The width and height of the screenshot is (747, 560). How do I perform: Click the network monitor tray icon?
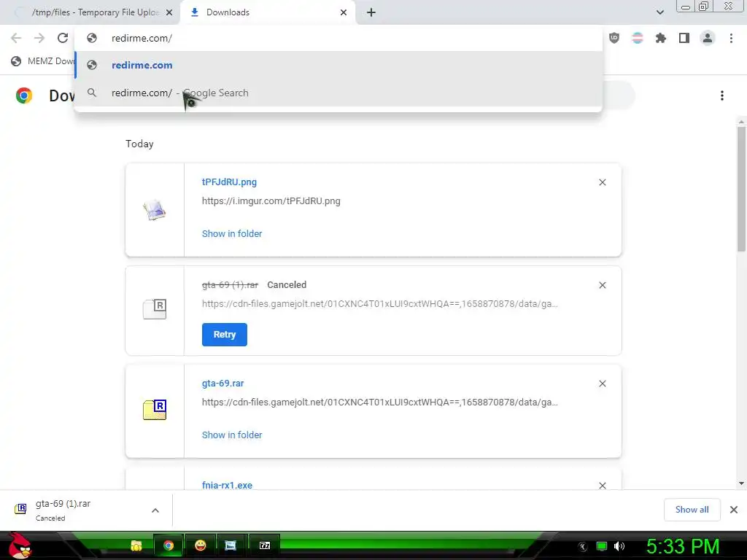[x=602, y=546]
